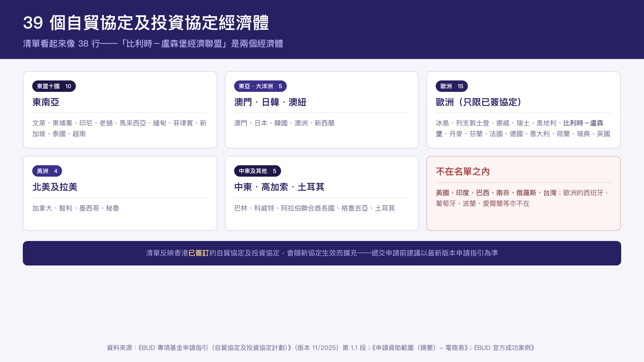Viewport: 644px width, 362px height.
Task: Click the 中東 · 高加索 · 土耳其 heading
Action: [279, 187]
